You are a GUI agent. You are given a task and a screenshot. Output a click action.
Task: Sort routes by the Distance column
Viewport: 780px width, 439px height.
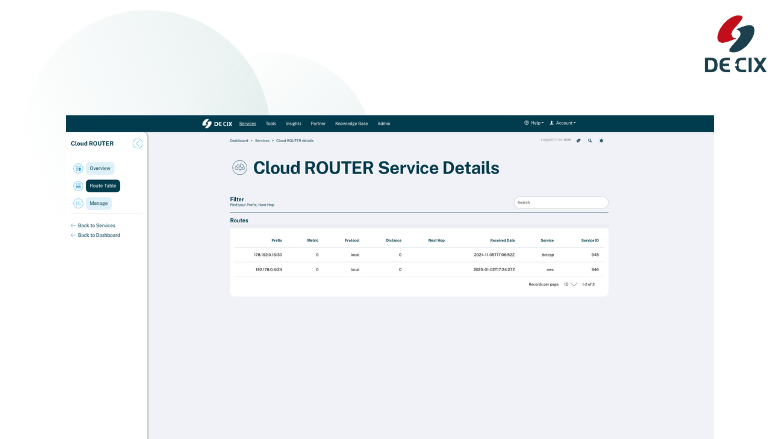tap(393, 241)
